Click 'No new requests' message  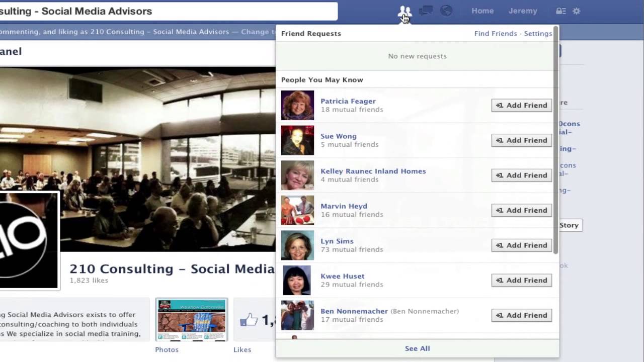pos(417,56)
